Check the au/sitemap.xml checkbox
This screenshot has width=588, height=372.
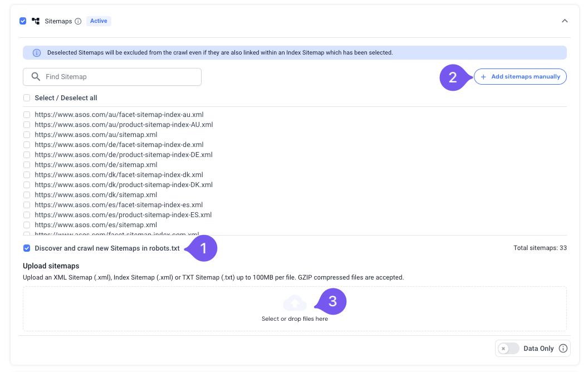click(27, 135)
